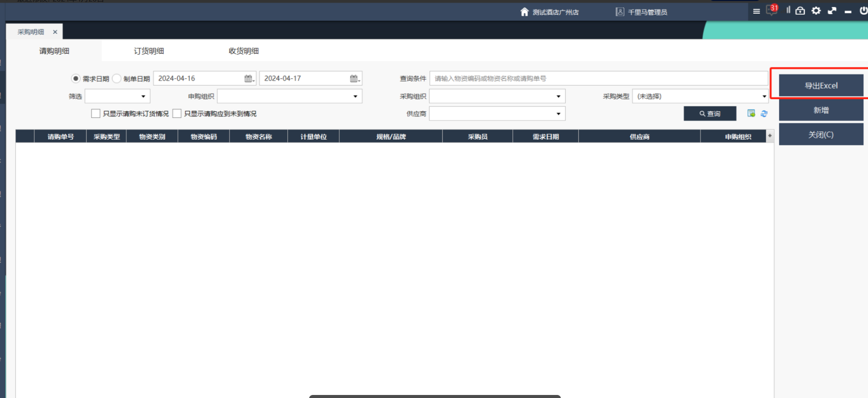
Task: Click the plus icon at the table header's end
Action: [x=770, y=136]
